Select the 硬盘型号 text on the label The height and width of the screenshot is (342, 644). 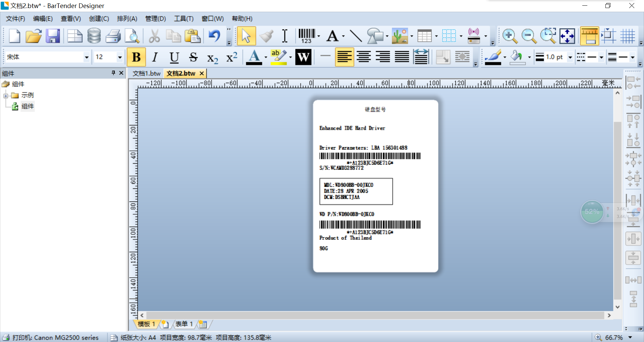[x=375, y=109]
